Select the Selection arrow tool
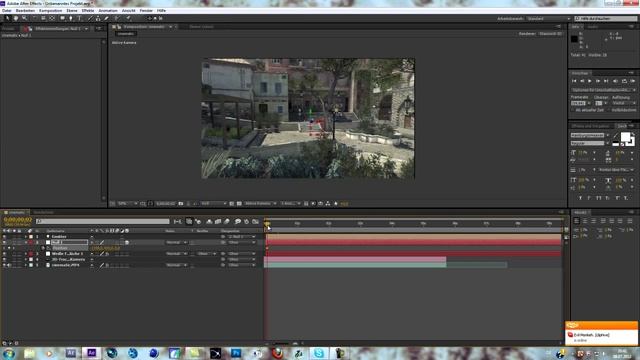This screenshot has width=640, height=360. point(7,18)
